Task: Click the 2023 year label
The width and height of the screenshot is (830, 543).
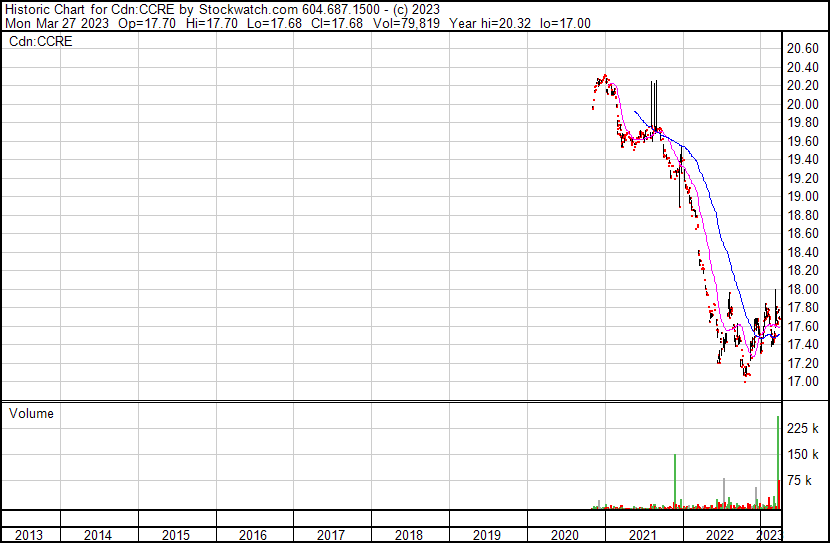Action: 770,535
